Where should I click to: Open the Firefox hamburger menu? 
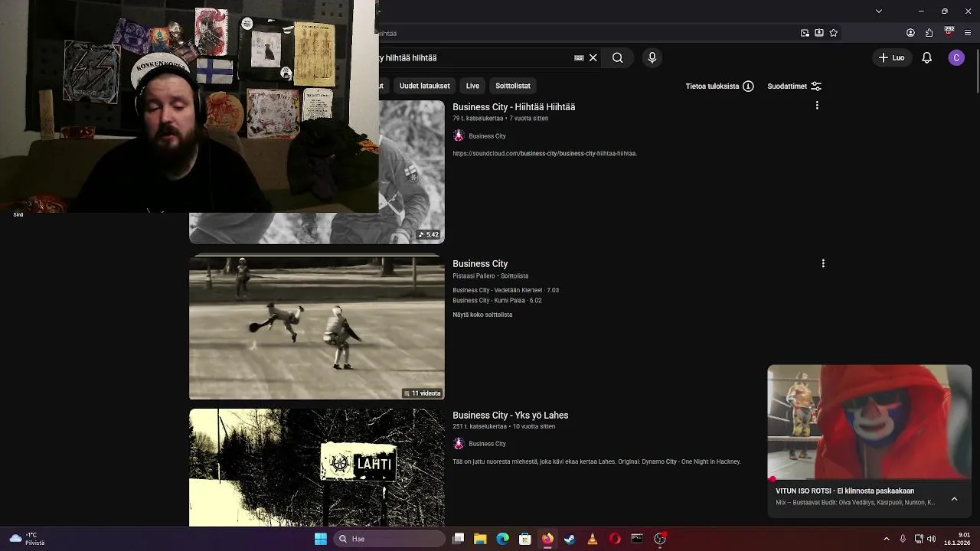(968, 33)
